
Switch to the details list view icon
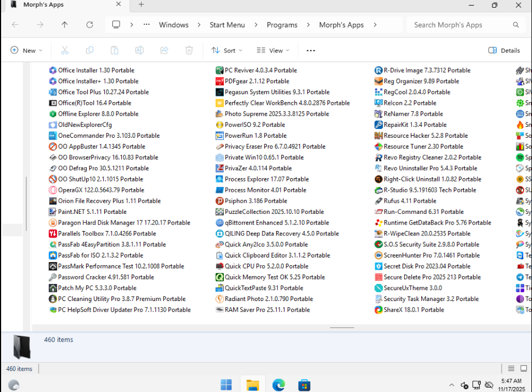click(510, 369)
